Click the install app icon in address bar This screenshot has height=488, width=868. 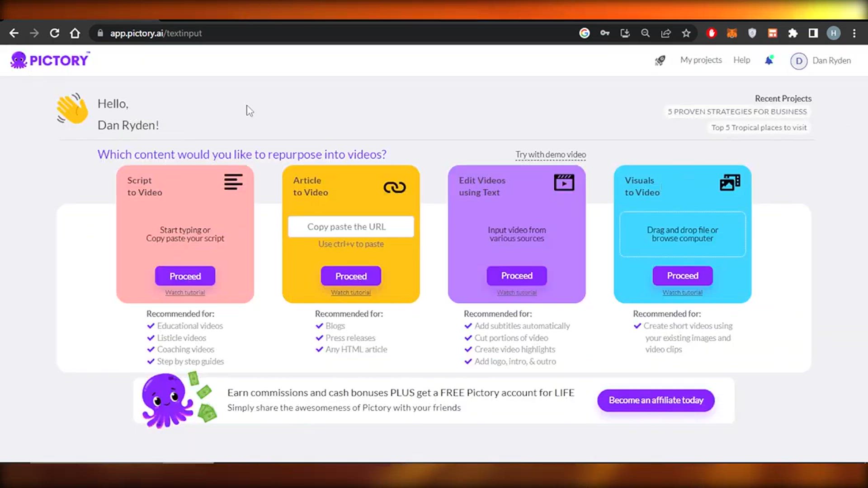(625, 33)
